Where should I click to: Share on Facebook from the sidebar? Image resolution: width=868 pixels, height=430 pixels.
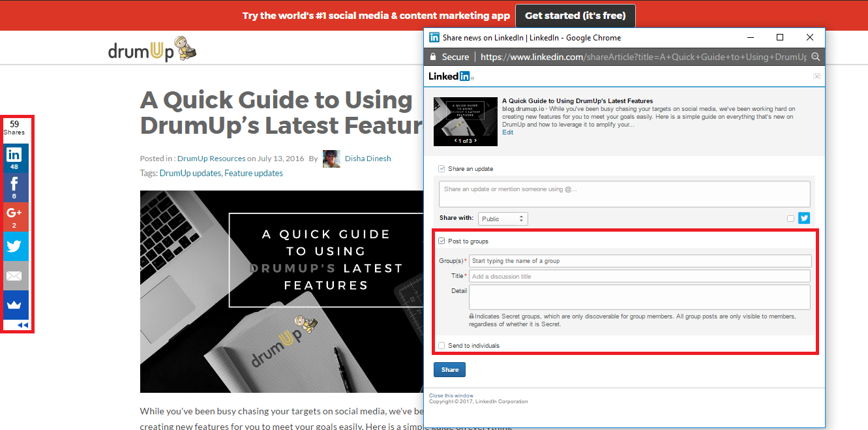click(x=14, y=188)
